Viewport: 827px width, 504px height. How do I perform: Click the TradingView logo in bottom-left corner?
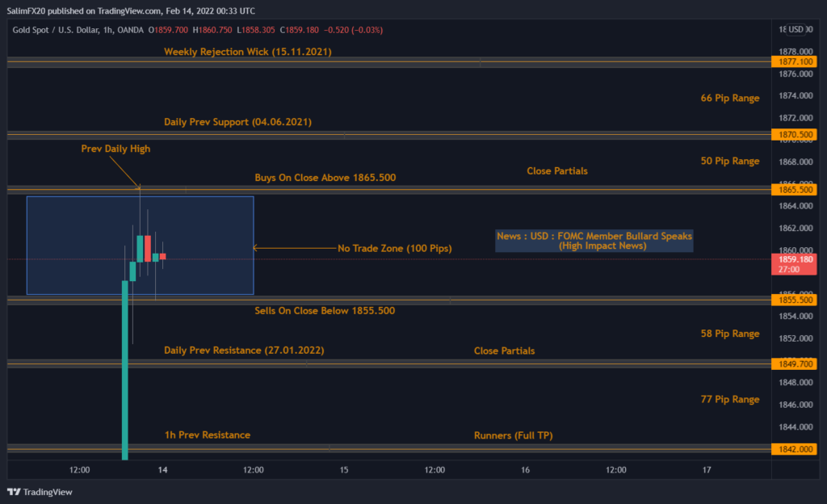click(39, 491)
